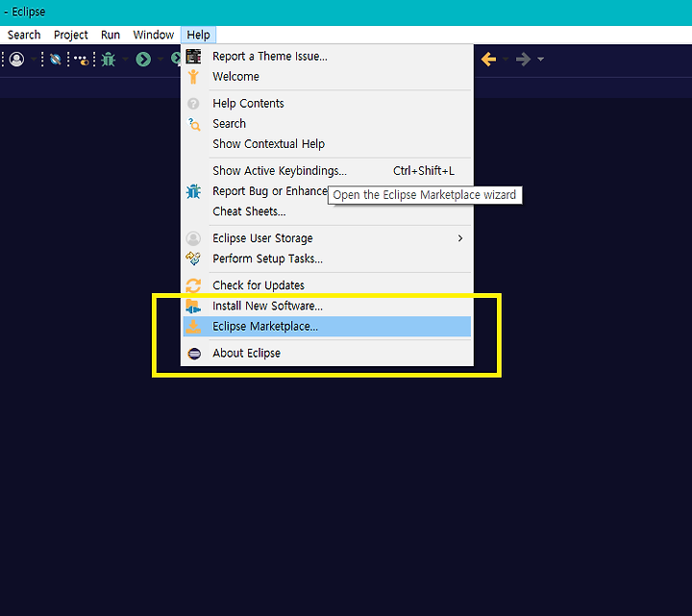Image resolution: width=692 pixels, height=616 pixels.
Task: Click the orange Back arrow toolbar icon
Action: (x=488, y=60)
